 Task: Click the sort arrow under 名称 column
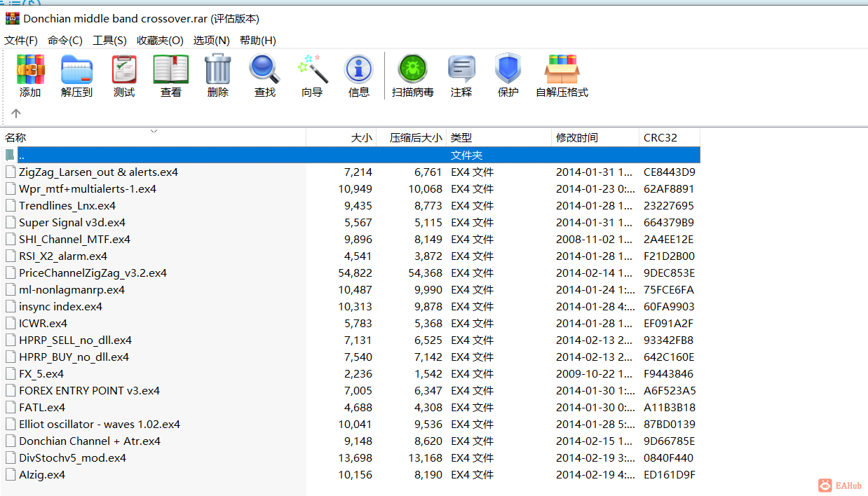pos(153,131)
